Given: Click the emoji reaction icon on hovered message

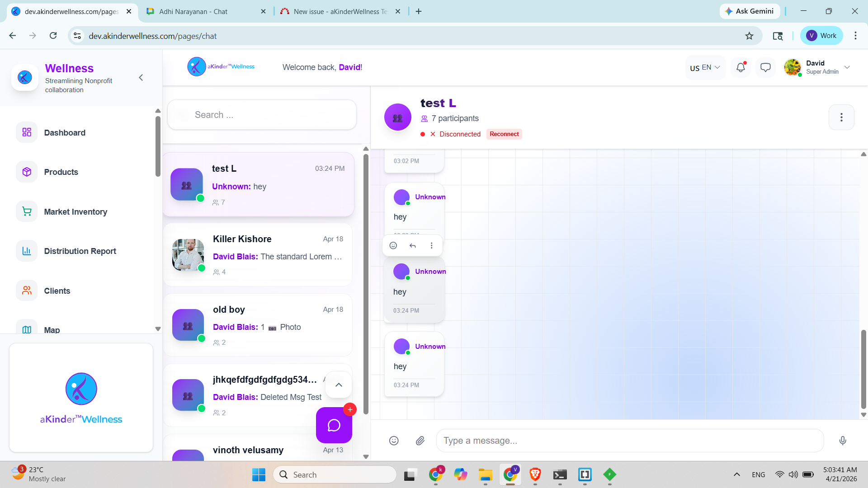Looking at the screenshot, I should coord(393,245).
